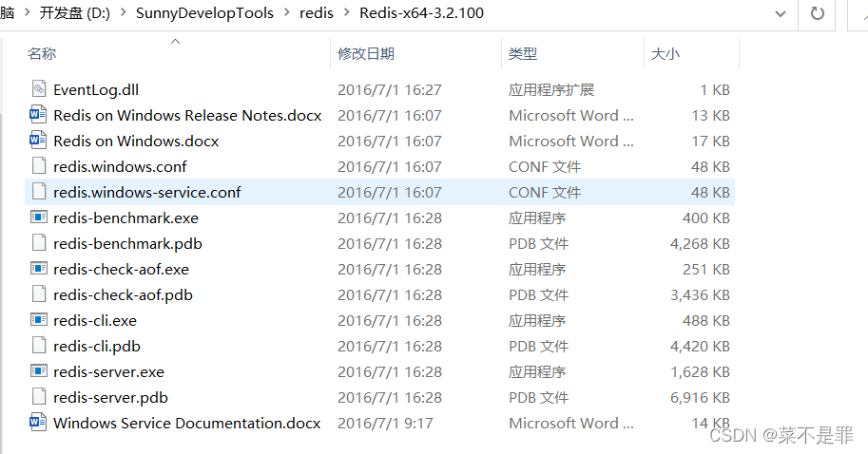Click the 400 KB size cell
Image resolution: width=868 pixels, height=454 pixels.
[x=705, y=218]
